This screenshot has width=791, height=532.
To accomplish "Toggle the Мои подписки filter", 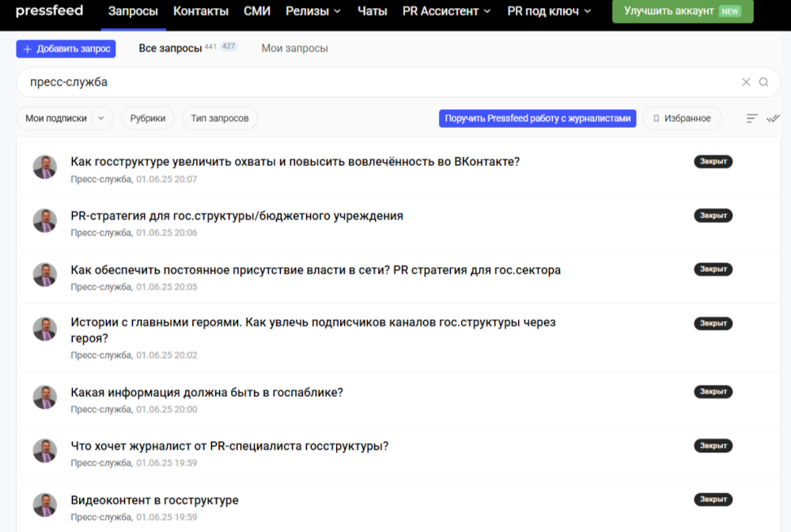I will point(56,119).
